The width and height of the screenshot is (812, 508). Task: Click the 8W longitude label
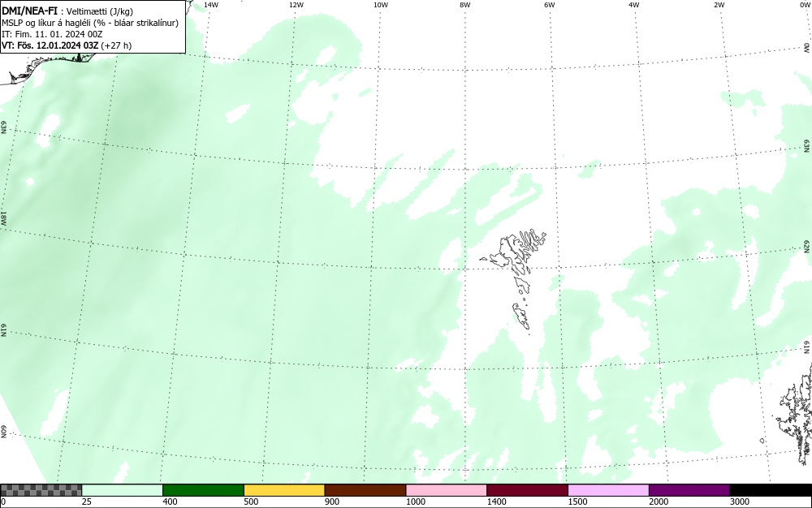point(465,5)
